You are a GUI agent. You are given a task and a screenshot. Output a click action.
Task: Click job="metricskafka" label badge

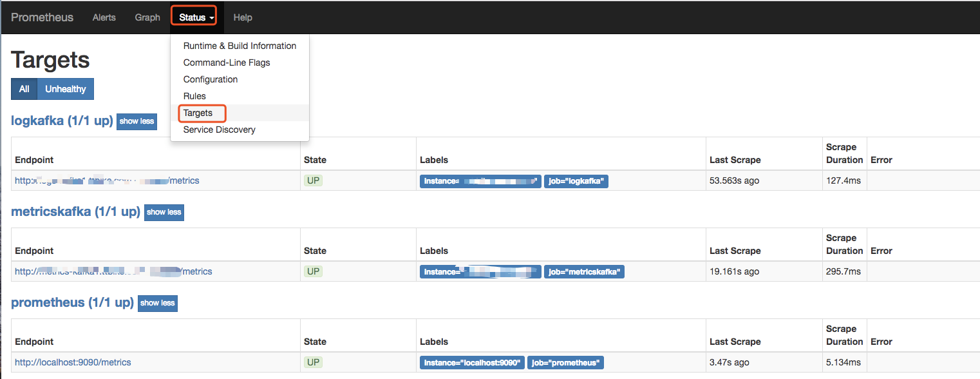584,272
